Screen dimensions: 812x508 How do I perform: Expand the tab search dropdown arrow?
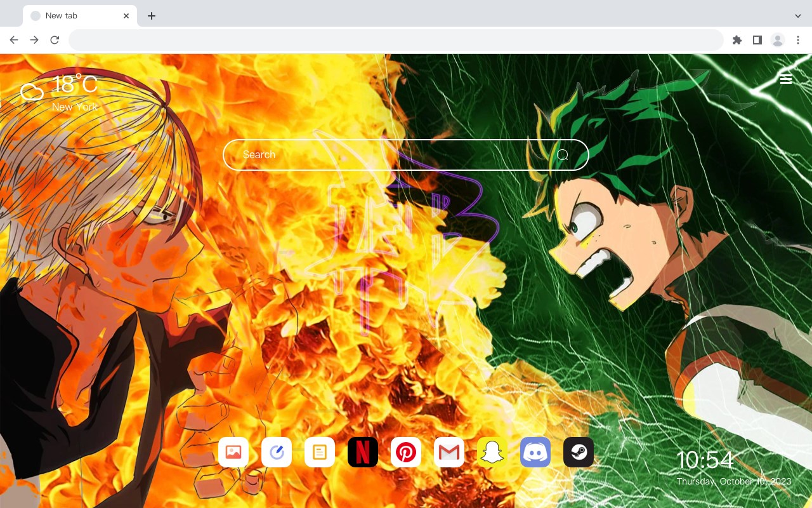pyautogui.click(x=798, y=16)
